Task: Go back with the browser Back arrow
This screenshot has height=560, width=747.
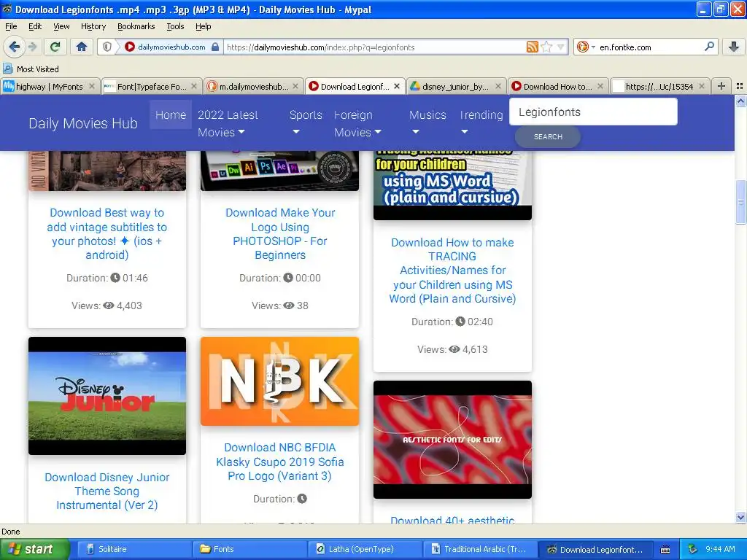Action: pos(14,47)
